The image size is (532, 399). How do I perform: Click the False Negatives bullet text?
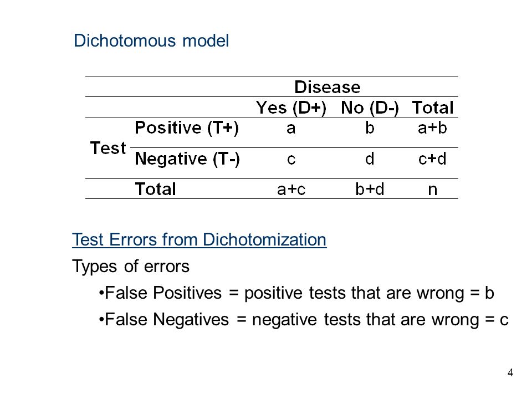304,320
